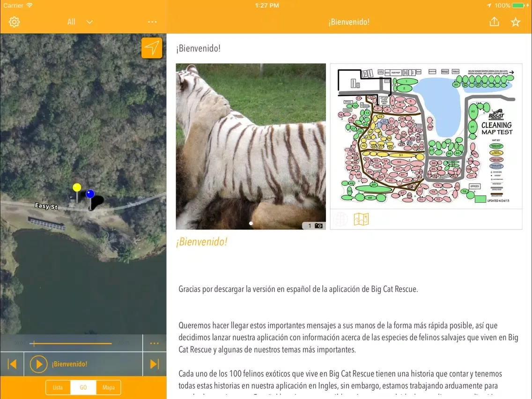Open the Cleaning Map Test image
532x399 pixels.
point(426,136)
